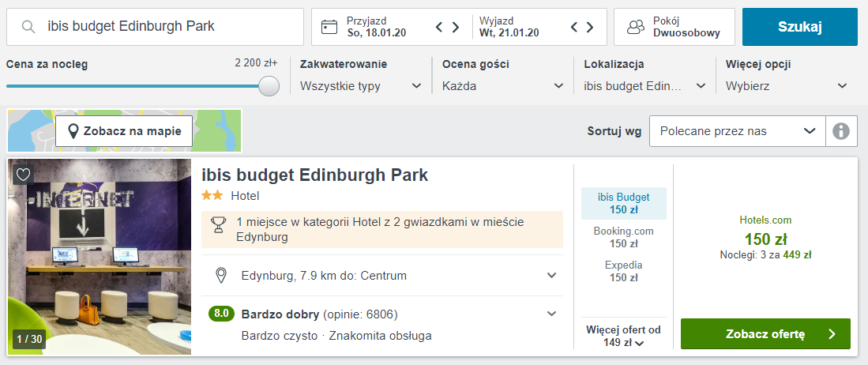The image size is (868, 365).
Task: Click the 8.0 rating badge
Action: tap(221, 314)
